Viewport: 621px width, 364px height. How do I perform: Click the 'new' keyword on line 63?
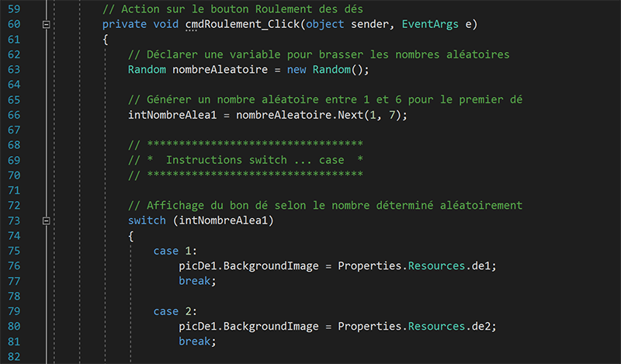click(x=297, y=70)
